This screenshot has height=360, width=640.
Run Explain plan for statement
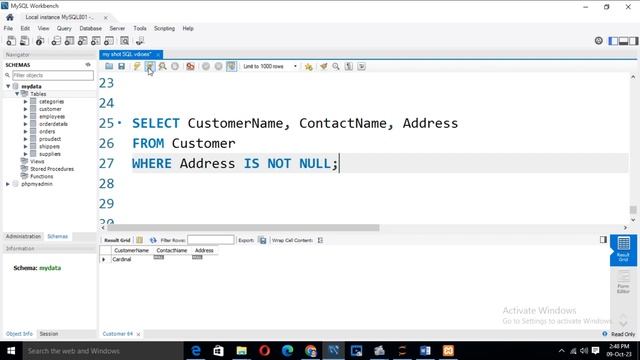point(162,66)
